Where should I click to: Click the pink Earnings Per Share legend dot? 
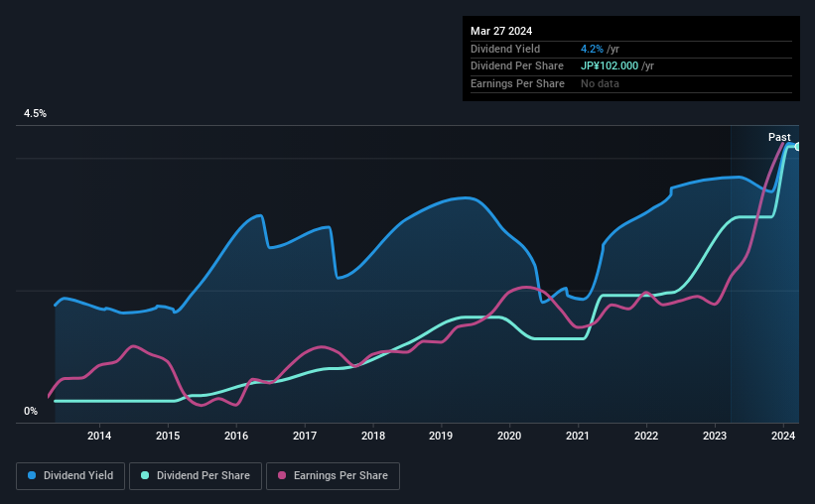[282, 475]
